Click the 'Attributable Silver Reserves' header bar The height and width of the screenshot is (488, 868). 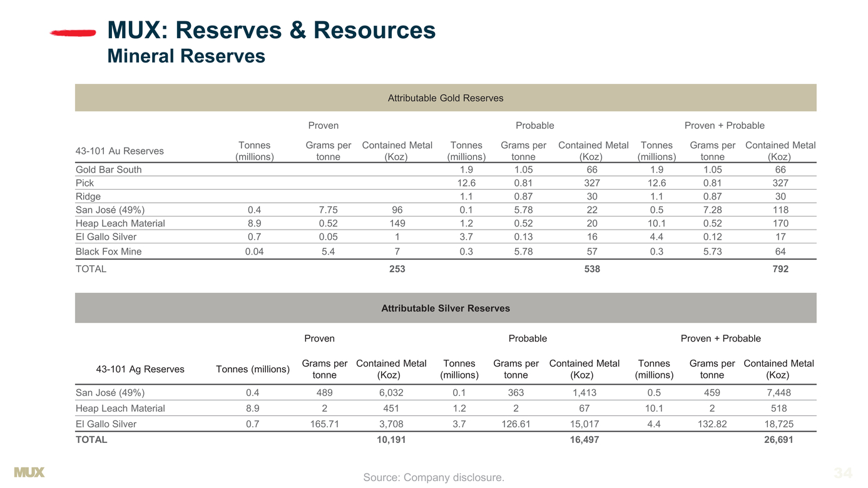446,308
